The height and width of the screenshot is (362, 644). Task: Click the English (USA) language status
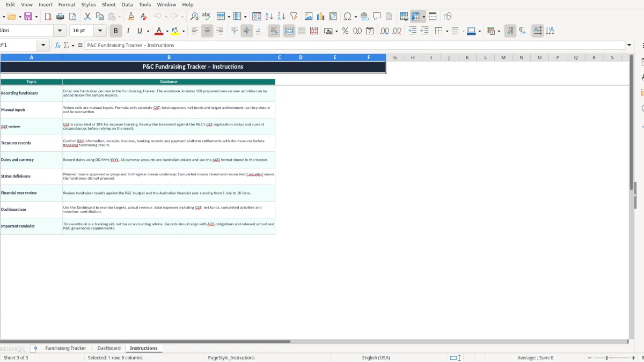376,358
